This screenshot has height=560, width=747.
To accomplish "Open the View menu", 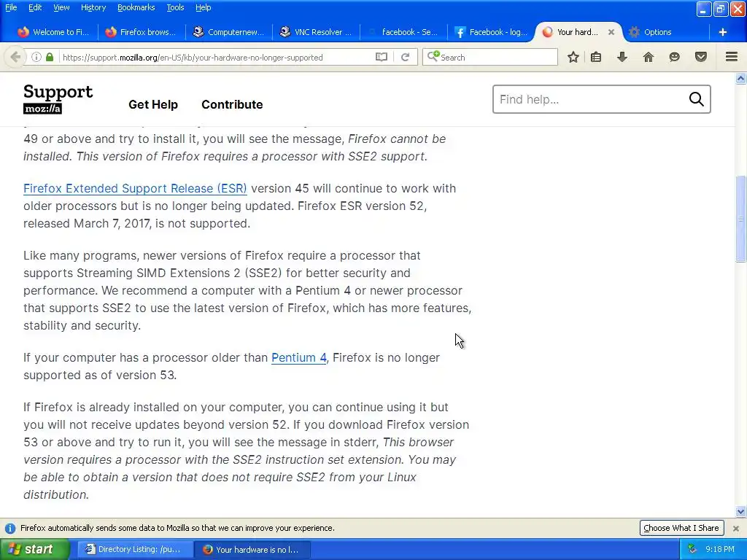I will [x=61, y=7].
